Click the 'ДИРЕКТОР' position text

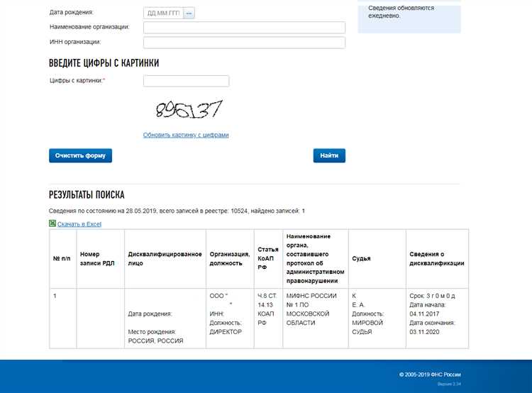coord(226,332)
